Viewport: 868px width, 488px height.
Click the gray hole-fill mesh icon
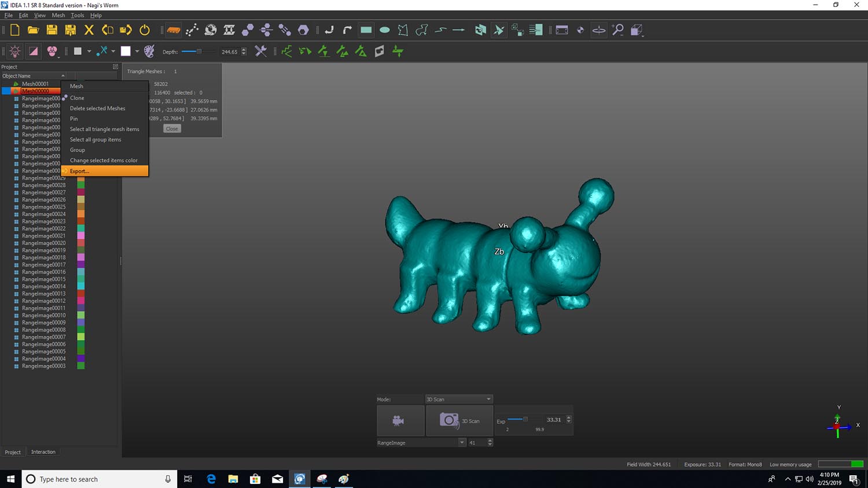[x=380, y=51]
